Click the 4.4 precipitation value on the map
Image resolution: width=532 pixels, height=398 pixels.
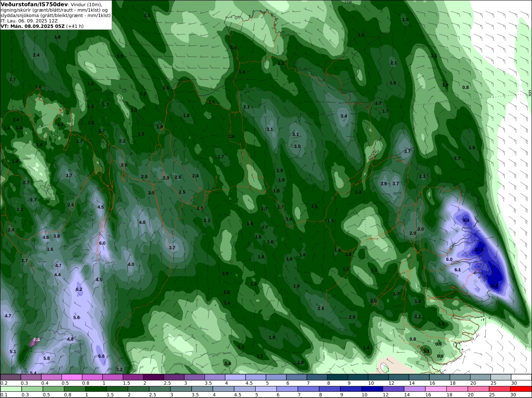click(x=57, y=275)
